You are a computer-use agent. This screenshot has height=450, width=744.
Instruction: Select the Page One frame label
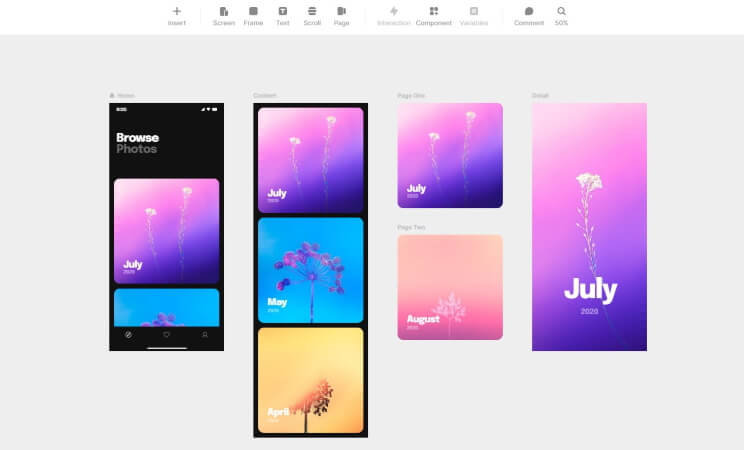point(411,95)
